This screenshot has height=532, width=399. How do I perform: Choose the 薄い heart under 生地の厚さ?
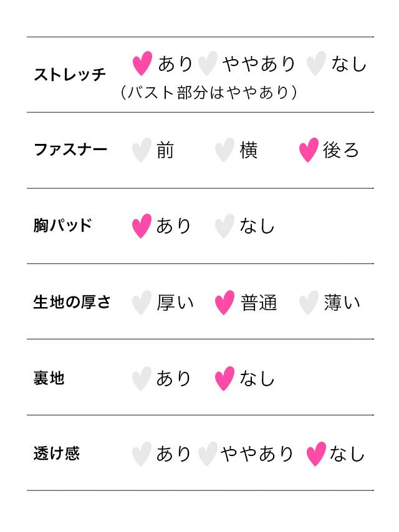309,303
